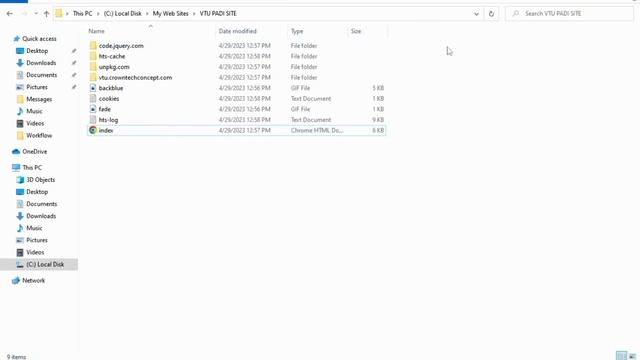Viewport: 640px width, 360px height.
Task: Select the hts-cache folder icon
Action: tap(93, 56)
